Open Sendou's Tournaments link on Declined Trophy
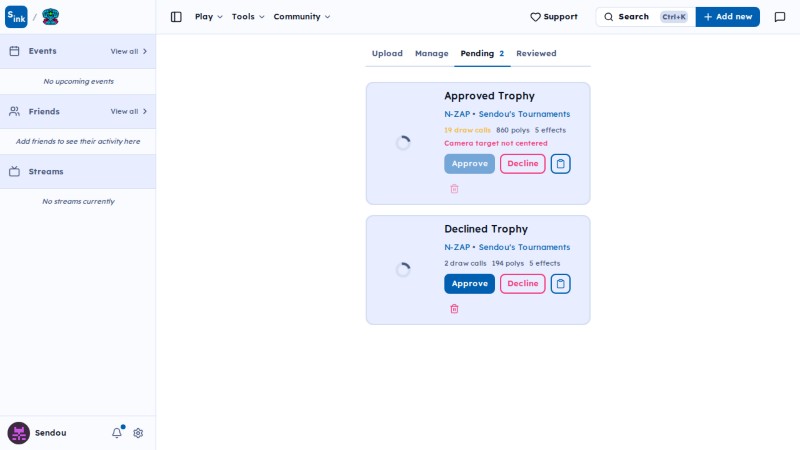 pyautogui.click(x=524, y=247)
